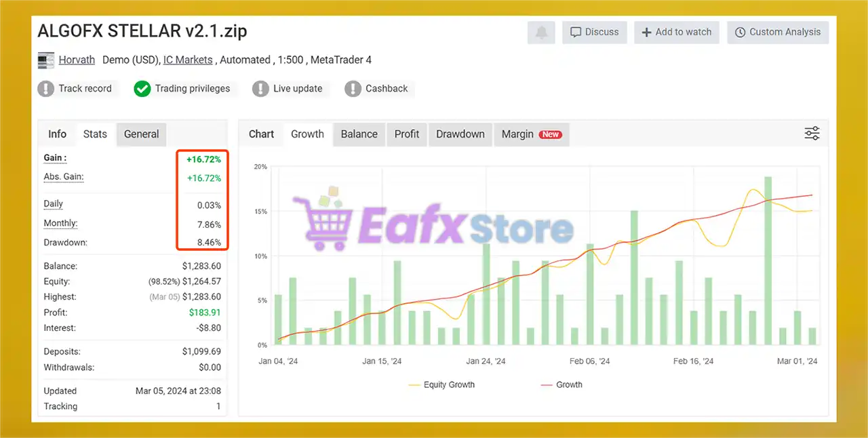Click the tallest green bar in chart
This screenshot has height=438, width=868.
point(768,261)
